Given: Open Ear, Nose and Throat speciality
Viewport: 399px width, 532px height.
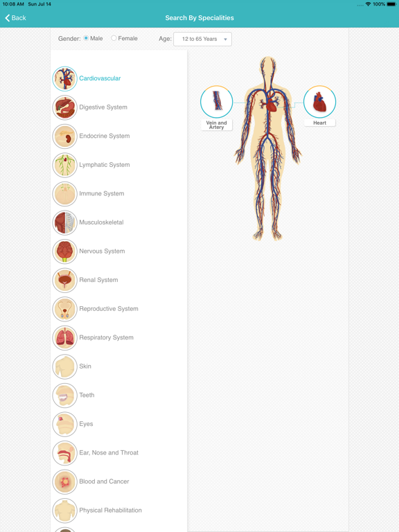Looking at the screenshot, I should pyautogui.click(x=109, y=453).
